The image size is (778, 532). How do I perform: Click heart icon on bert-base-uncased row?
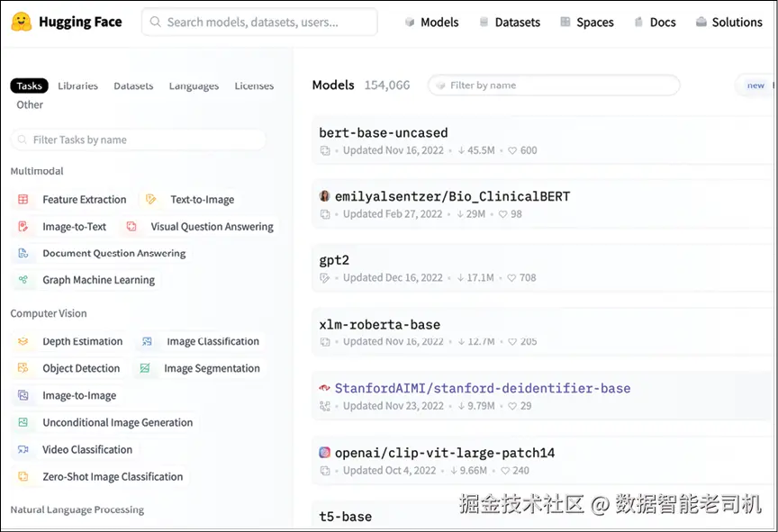(512, 150)
